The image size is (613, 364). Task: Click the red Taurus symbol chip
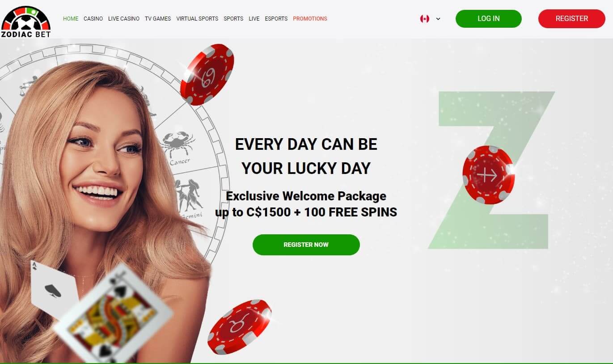(240, 327)
